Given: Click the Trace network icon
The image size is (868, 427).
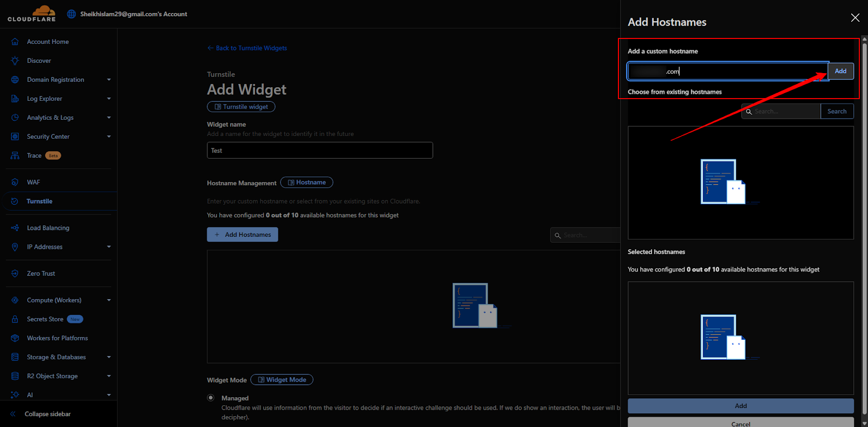Looking at the screenshot, I should tap(15, 156).
